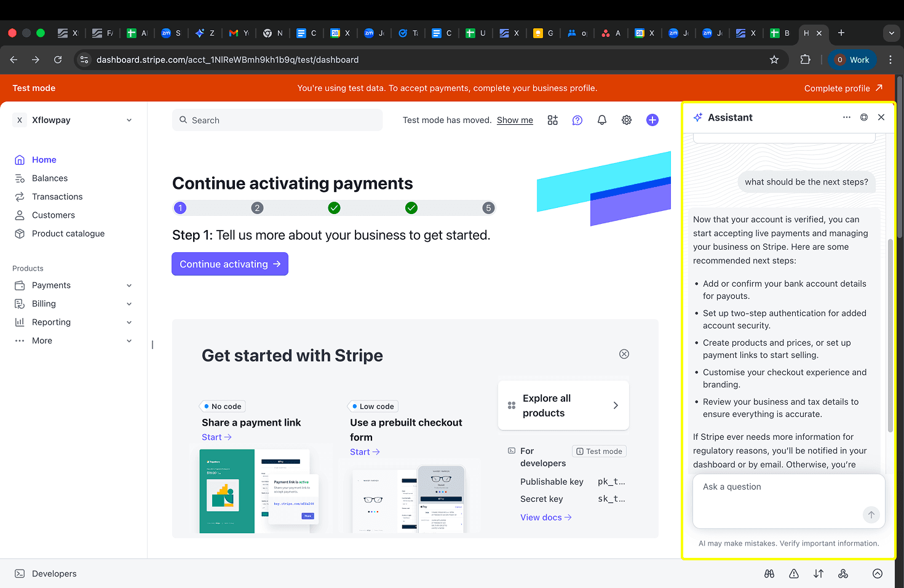
Task: Click Complete profile link
Action: point(844,89)
